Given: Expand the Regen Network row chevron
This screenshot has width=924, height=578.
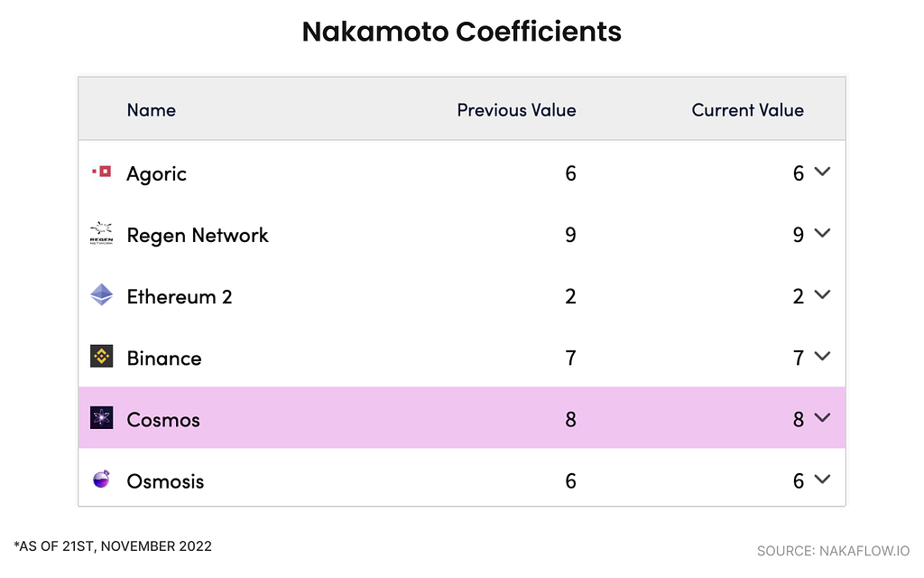Looking at the screenshot, I should click(x=822, y=233).
